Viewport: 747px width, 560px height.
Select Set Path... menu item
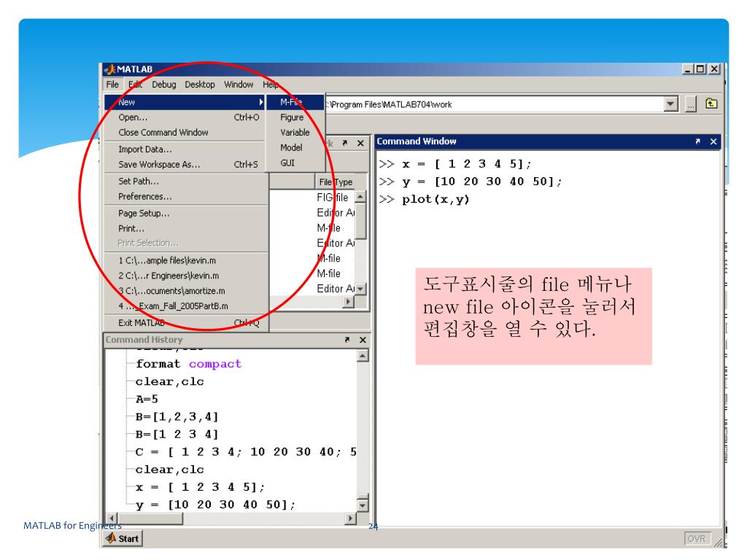186,181
